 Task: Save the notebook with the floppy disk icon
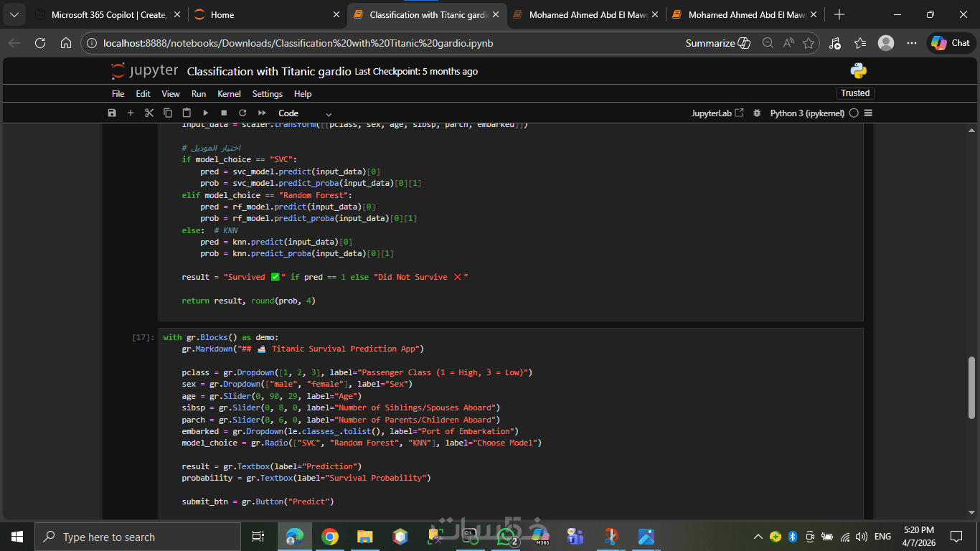click(x=112, y=113)
